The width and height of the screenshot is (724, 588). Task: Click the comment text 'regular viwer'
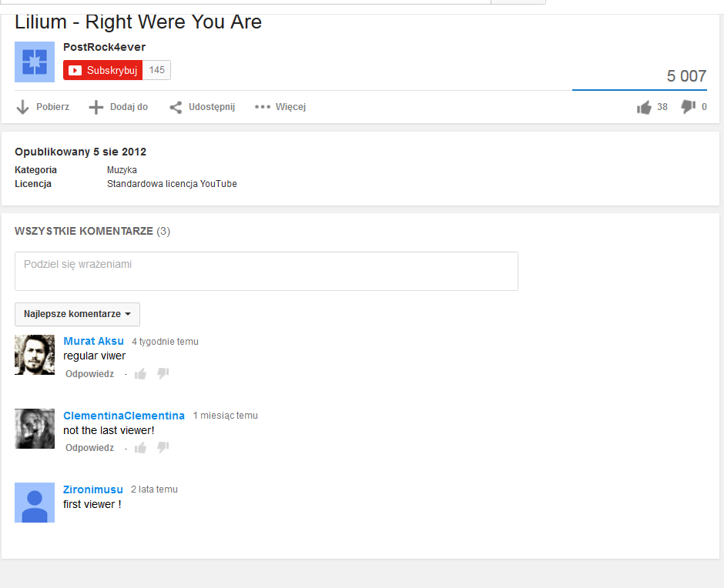tap(94, 356)
